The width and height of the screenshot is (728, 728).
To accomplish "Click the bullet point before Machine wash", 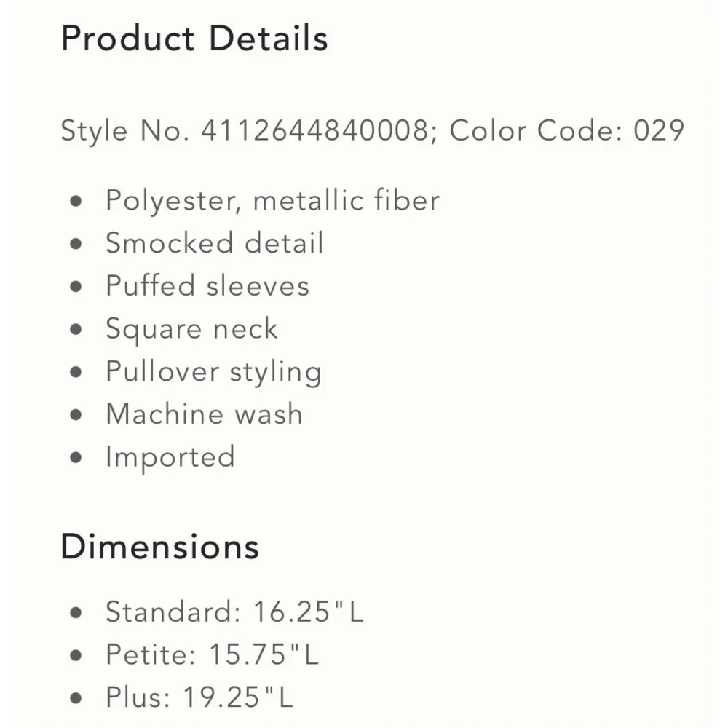I will click(x=76, y=416).
